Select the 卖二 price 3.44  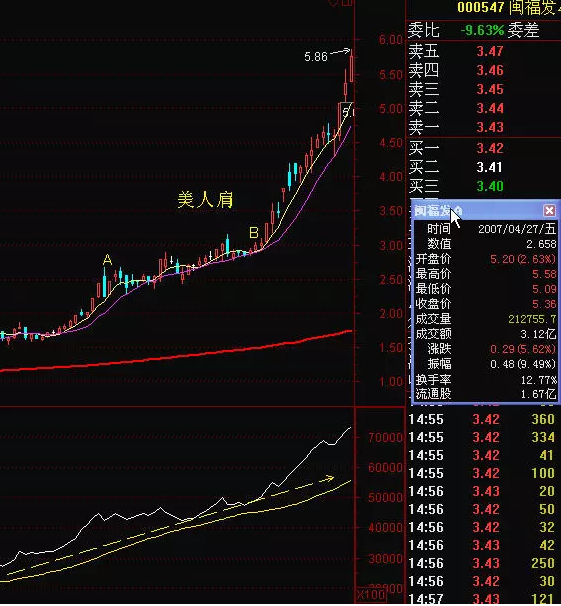[490, 108]
